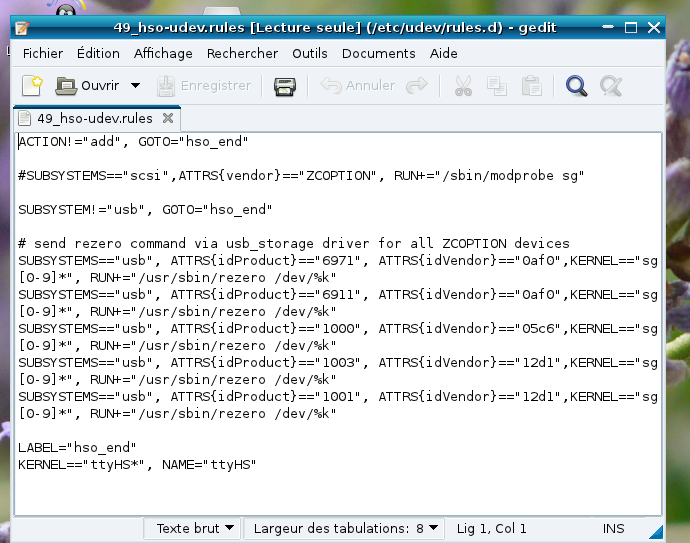Minimize the gedit window
The height and width of the screenshot is (543, 690).
608,27
